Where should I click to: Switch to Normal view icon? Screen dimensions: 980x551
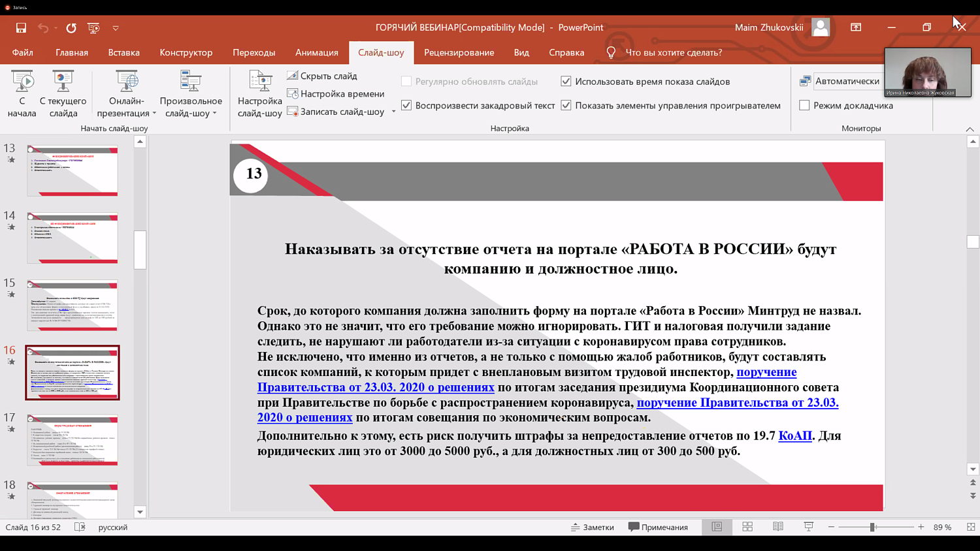[717, 527]
